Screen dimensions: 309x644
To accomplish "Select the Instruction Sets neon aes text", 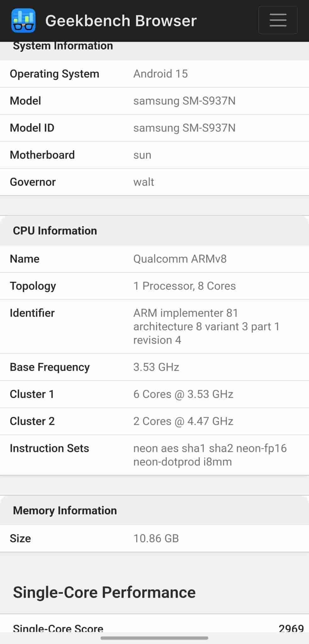I will [210, 455].
